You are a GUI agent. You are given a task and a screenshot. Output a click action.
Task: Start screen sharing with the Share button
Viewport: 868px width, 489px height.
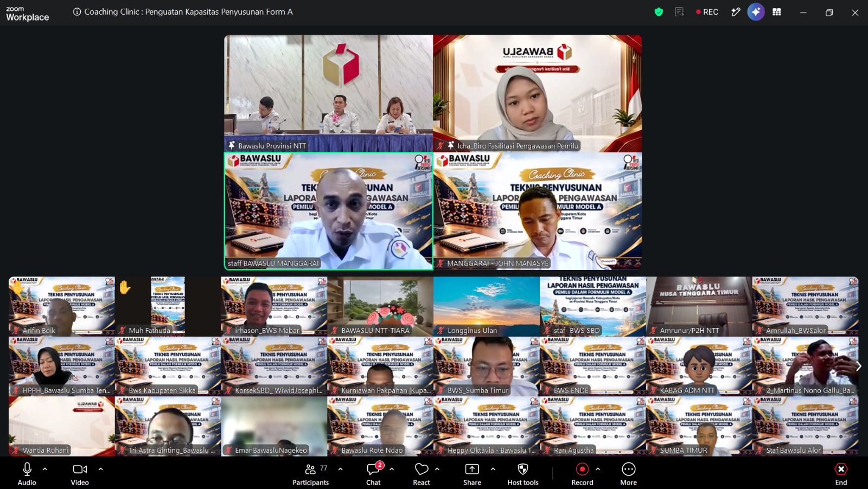tap(472, 474)
